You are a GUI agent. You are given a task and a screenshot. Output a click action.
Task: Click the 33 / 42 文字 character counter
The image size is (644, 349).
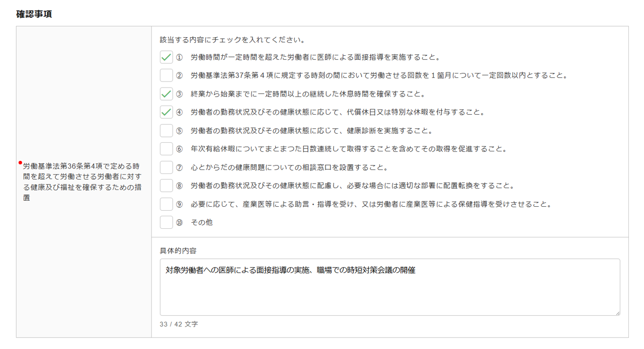point(179,324)
